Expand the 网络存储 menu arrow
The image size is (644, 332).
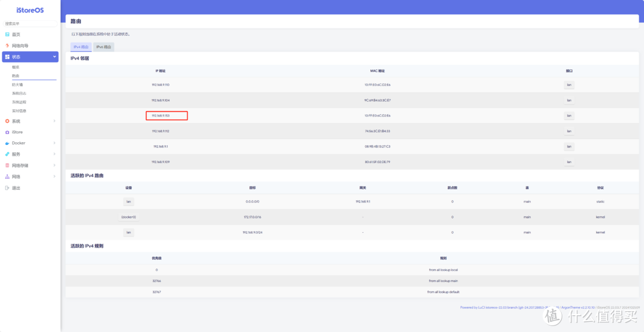54,165
